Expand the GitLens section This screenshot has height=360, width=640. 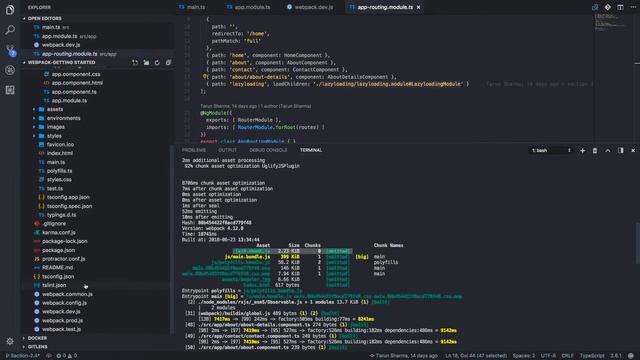click(38, 347)
